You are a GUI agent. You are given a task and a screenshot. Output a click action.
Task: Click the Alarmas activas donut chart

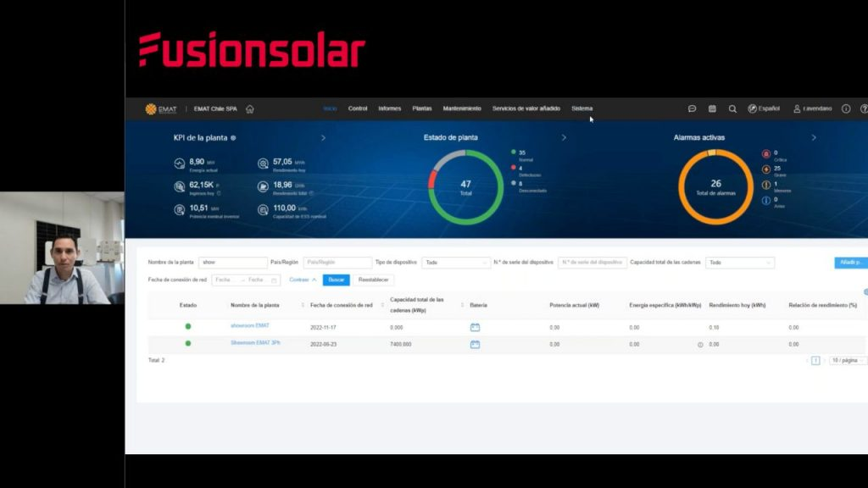tap(715, 187)
